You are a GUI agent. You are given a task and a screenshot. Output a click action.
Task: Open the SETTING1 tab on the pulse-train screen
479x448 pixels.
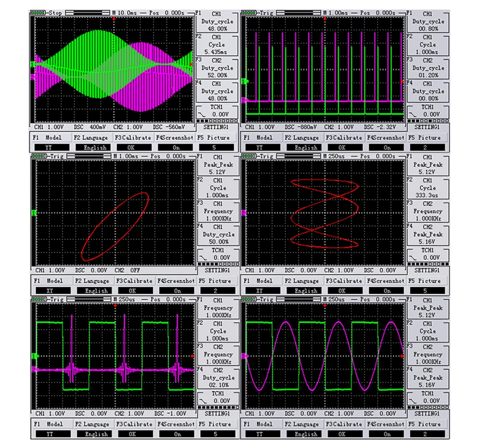pyautogui.click(x=427, y=127)
